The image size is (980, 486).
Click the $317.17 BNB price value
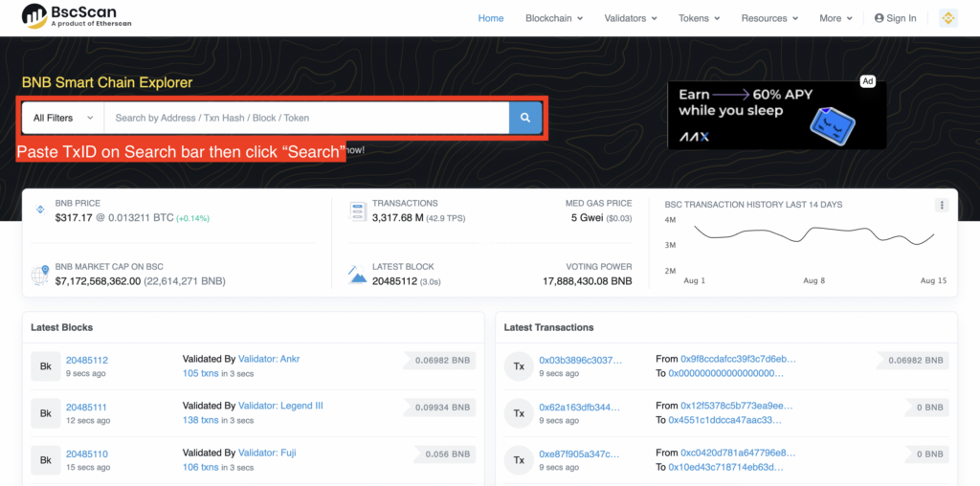point(74,218)
